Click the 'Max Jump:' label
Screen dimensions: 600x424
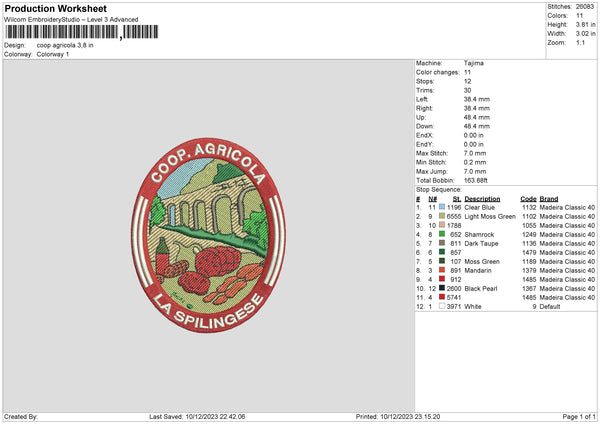pos(432,171)
